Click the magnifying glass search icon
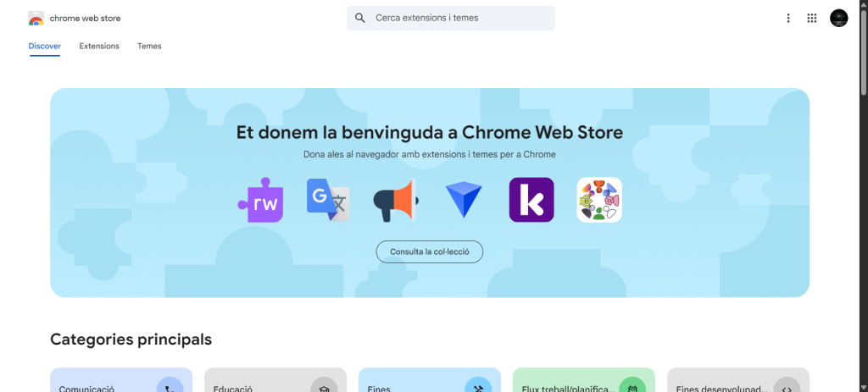The width and height of the screenshot is (868, 392). pyautogui.click(x=360, y=18)
